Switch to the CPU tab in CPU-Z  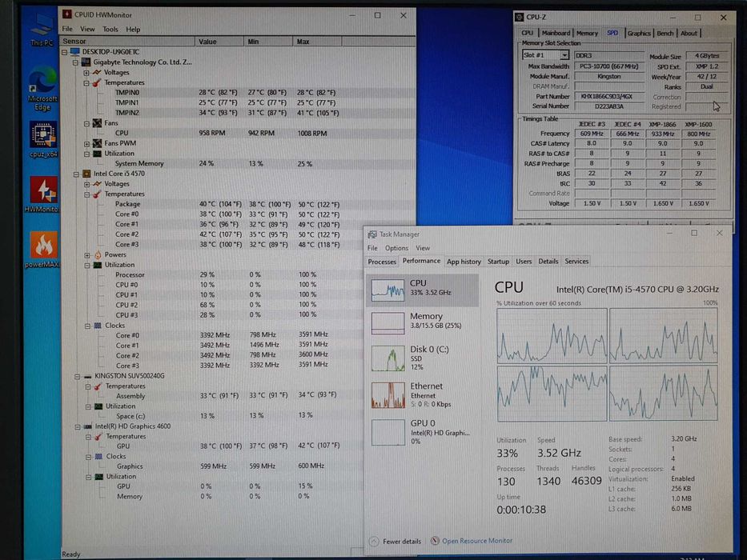coord(528,33)
